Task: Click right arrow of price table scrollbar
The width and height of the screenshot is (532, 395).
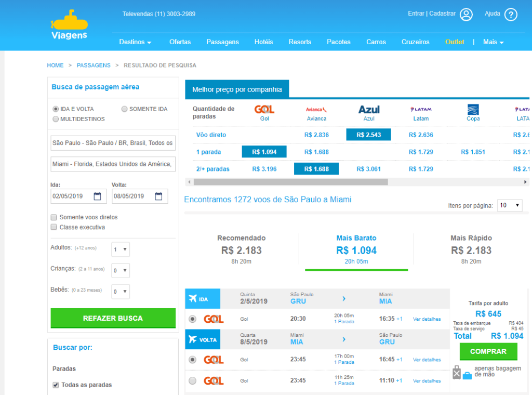Action: [525, 182]
